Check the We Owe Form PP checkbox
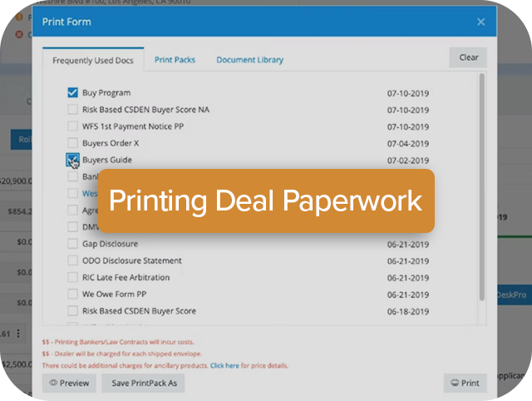This screenshot has height=401, width=532. coord(73,295)
